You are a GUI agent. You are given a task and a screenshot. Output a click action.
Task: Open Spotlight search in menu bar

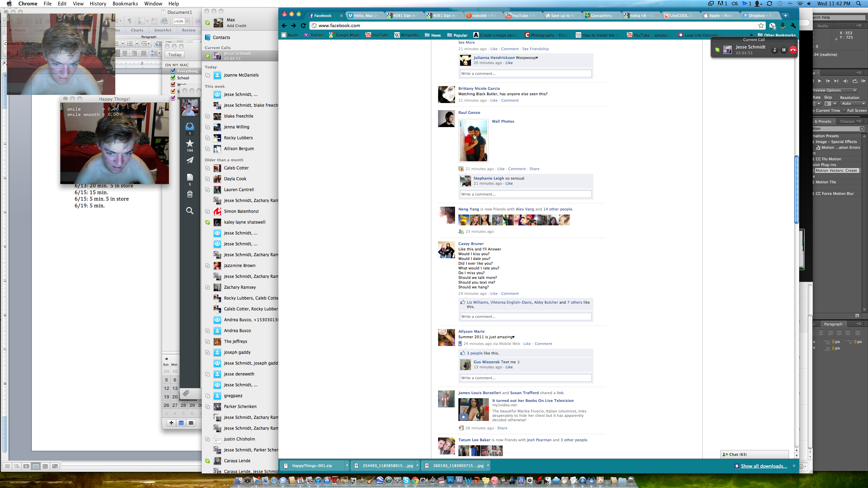coord(859,3)
